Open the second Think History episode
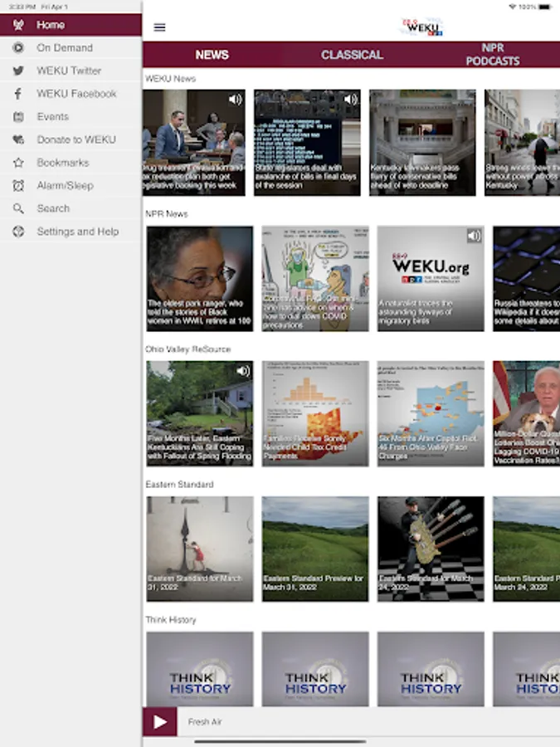 315,669
